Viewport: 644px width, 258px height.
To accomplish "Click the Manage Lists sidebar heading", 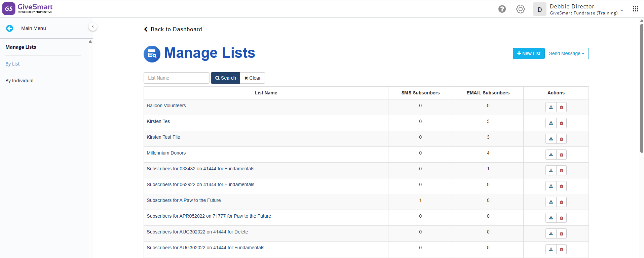I will click(21, 47).
